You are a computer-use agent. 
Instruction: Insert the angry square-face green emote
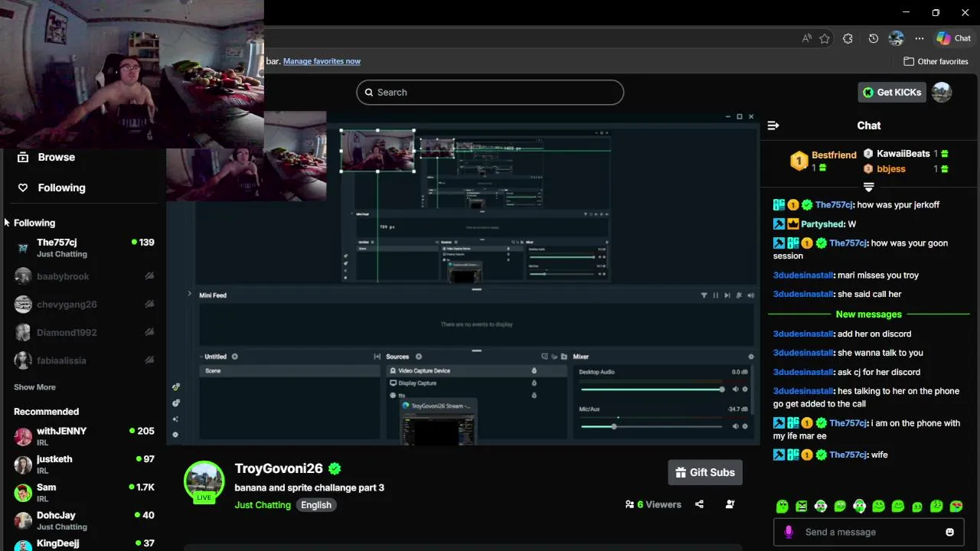[802, 506]
